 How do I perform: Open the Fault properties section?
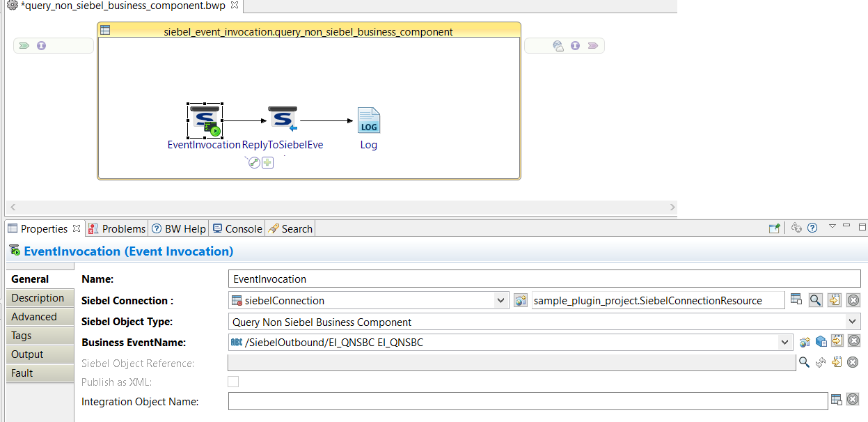(x=40, y=373)
